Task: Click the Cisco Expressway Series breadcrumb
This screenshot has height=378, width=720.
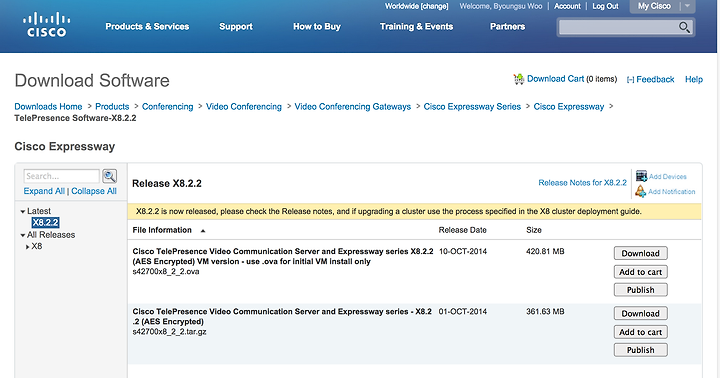Action: pyautogui.click(x=472, y=107)
